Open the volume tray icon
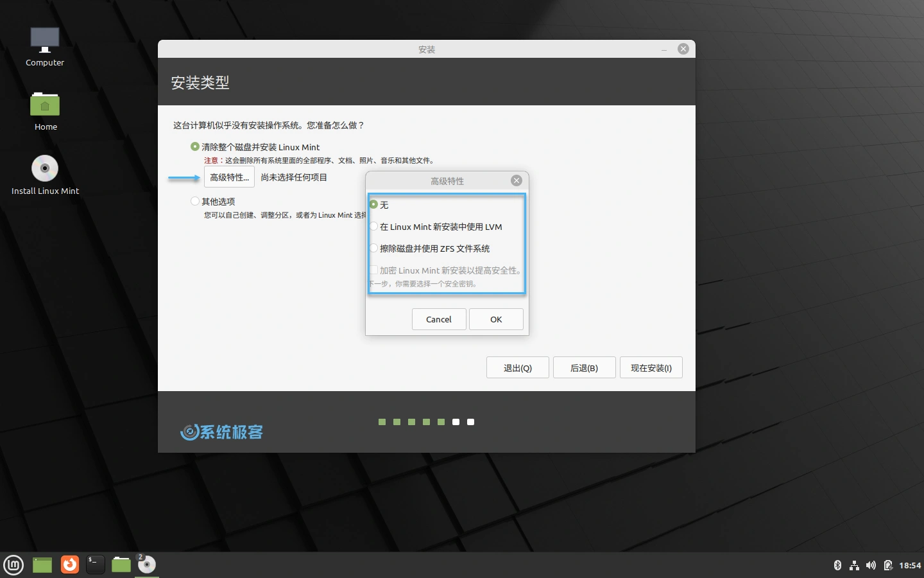 tap(871, 565)
